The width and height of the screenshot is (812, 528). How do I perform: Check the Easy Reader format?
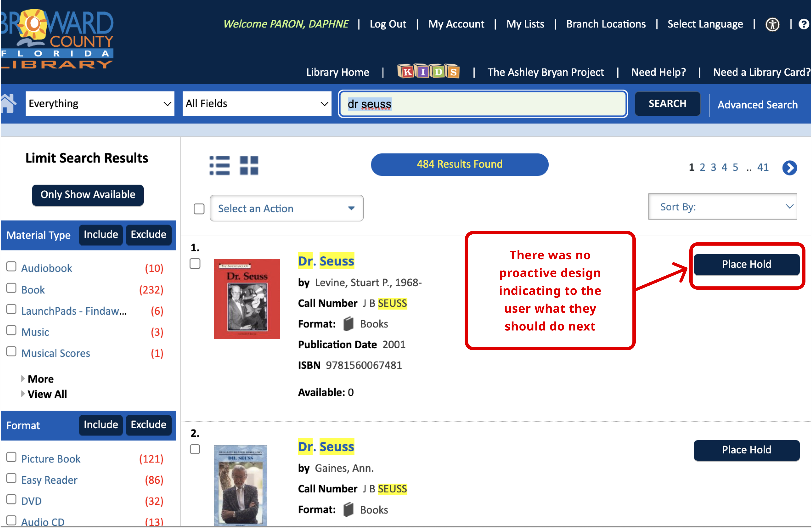pyautogui.click(x=12, y=478)
